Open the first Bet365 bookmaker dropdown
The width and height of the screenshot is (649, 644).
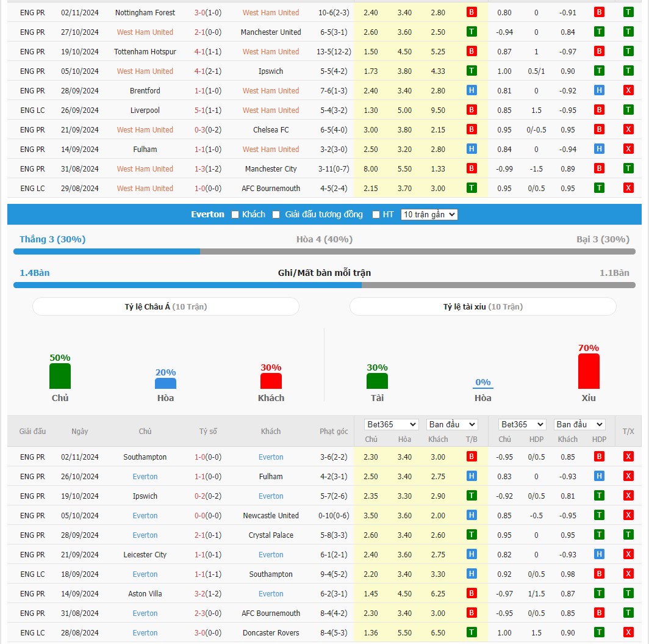coord(392,424)
